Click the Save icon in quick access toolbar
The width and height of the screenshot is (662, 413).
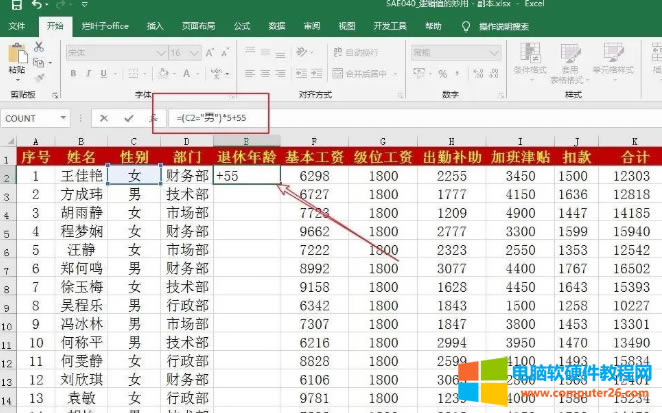[11, 6]
